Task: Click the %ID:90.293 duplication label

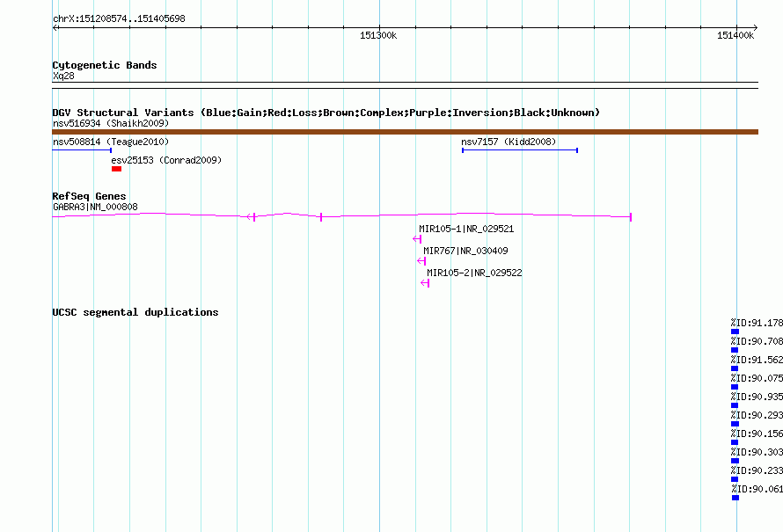Action: click(757, 415)
